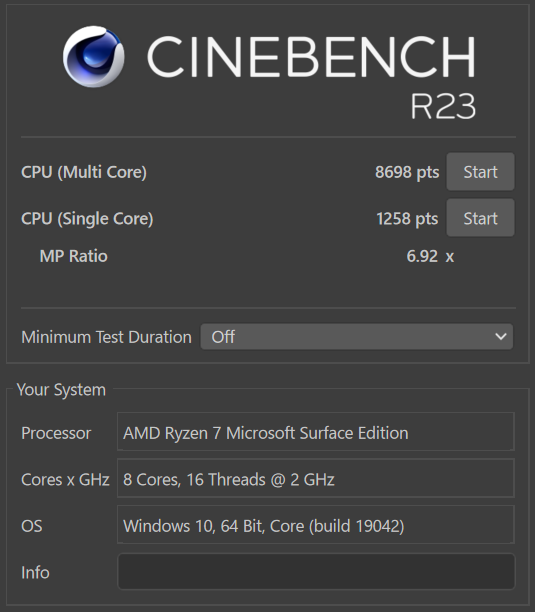Click the CINEBENCH title text
Image resolution: width=535 pixels, height=612 pixels.
pos(311,57)
